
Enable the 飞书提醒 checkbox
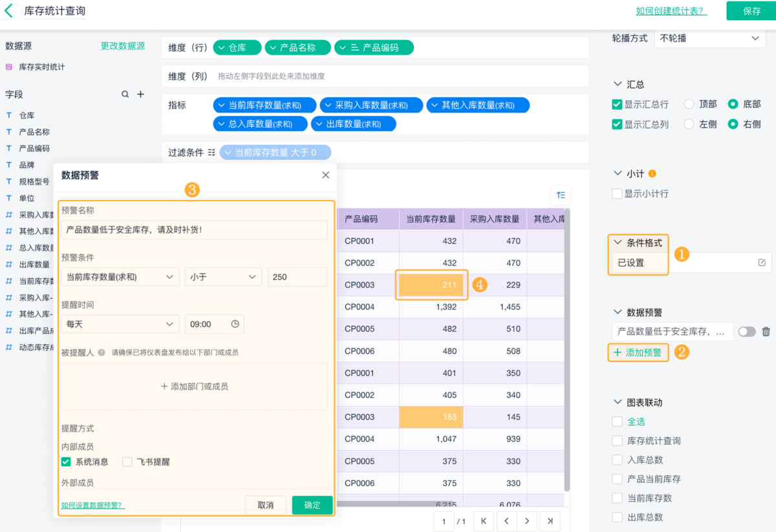[x=127, y=462]
